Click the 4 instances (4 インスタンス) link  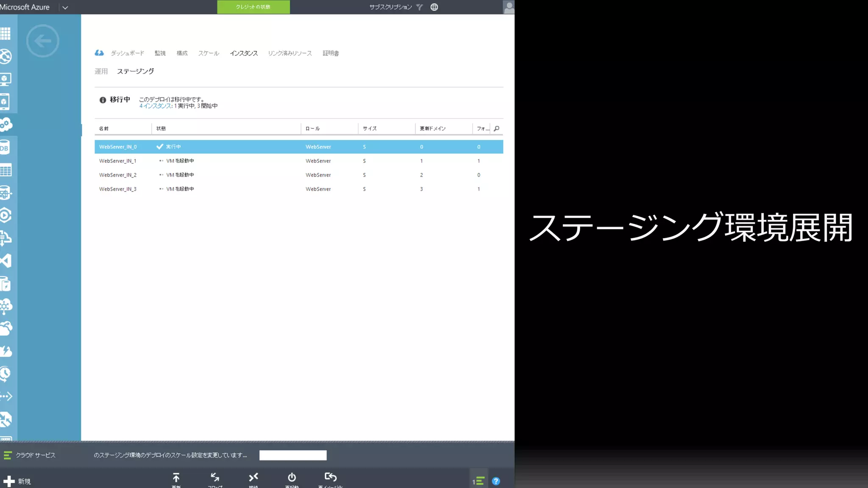(x=155, y=106)
